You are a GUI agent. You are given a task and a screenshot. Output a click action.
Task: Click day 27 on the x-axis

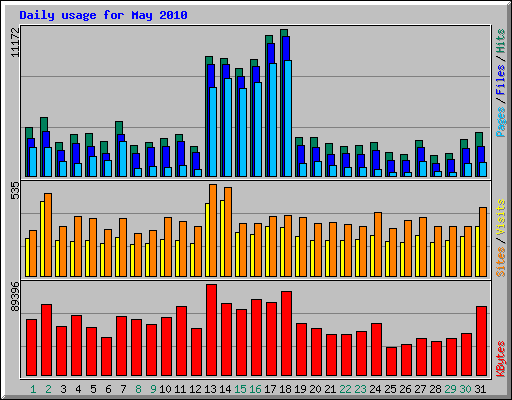(x=420, y=389)
